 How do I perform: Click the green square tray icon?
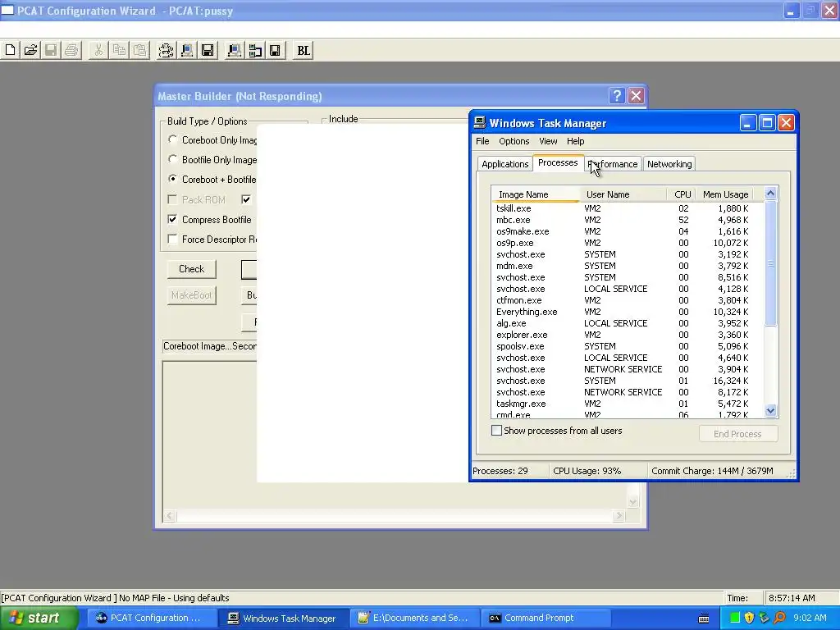pyautogui.click(x=735, y=618)
